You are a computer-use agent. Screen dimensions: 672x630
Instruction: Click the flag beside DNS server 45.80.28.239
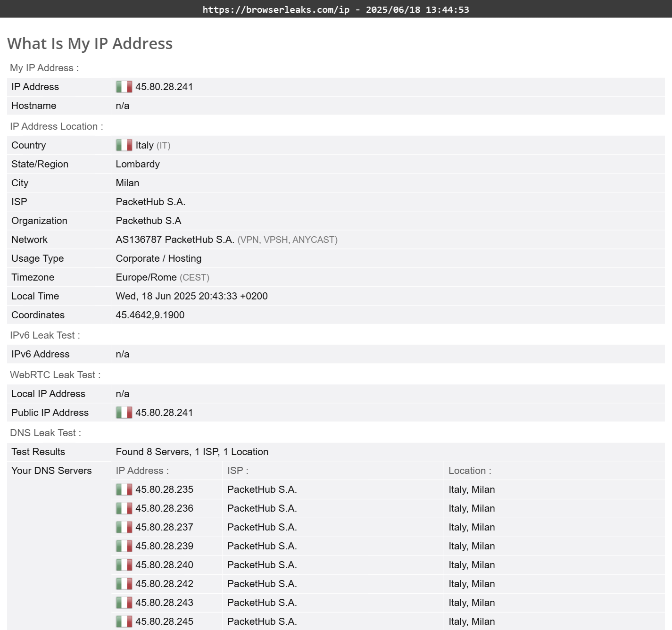pos(124,546)
